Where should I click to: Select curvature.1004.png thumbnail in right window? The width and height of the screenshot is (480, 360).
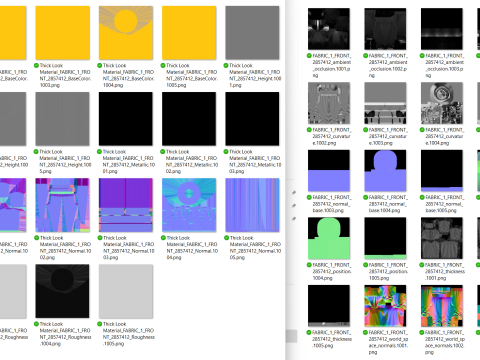442,103
